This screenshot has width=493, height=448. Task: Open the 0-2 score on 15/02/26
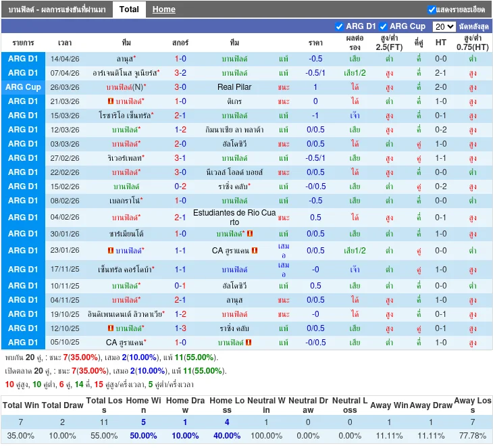click(x=180, y=186)
